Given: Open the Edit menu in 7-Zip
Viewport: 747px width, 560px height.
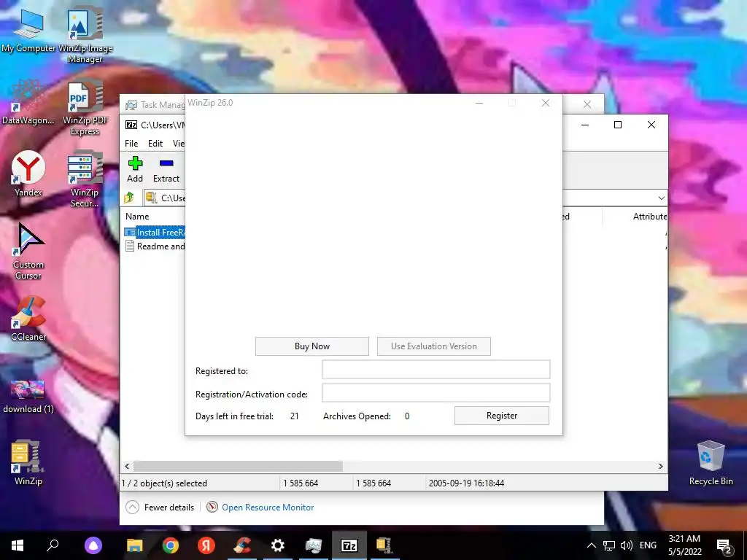Looking at the screenshot, I should coord(155,144).
